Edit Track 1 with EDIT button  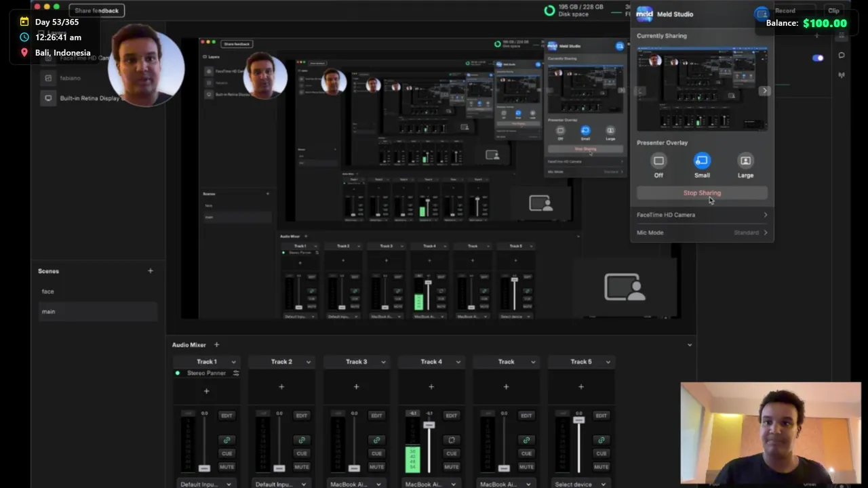tap(226, 415)
